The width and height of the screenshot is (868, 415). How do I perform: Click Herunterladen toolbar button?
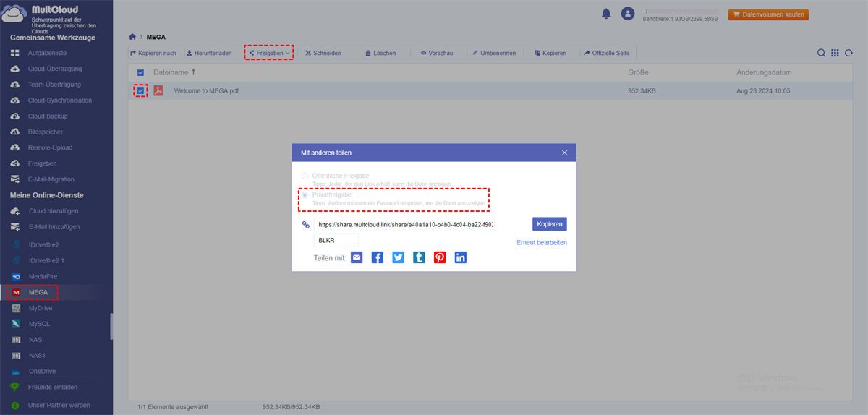tap(208, 53)
